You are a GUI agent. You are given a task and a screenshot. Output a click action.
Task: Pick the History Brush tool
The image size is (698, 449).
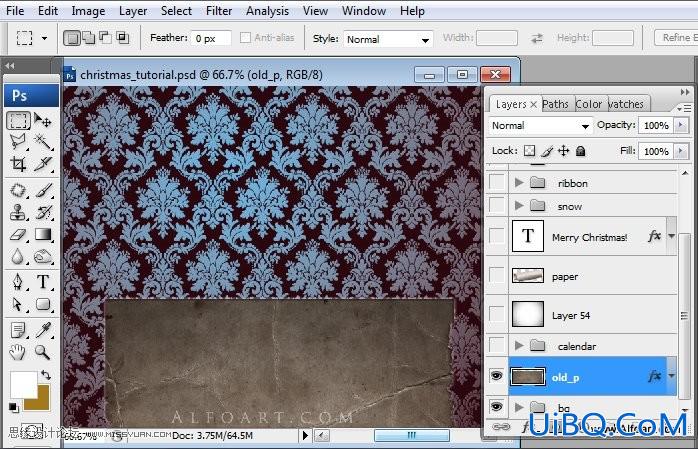(x=43, y=212)
